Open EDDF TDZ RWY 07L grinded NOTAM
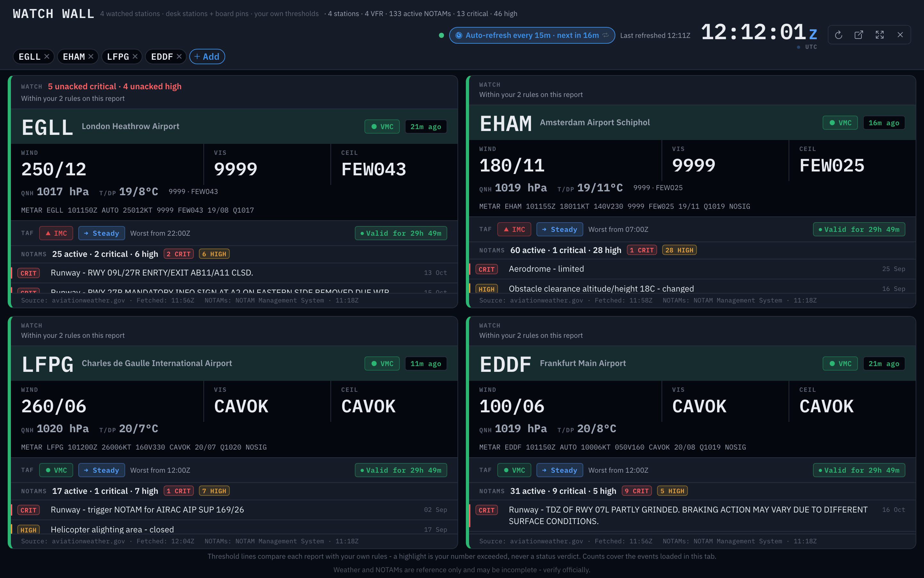Viewport: 924px width, 578px height. (693, 516)
